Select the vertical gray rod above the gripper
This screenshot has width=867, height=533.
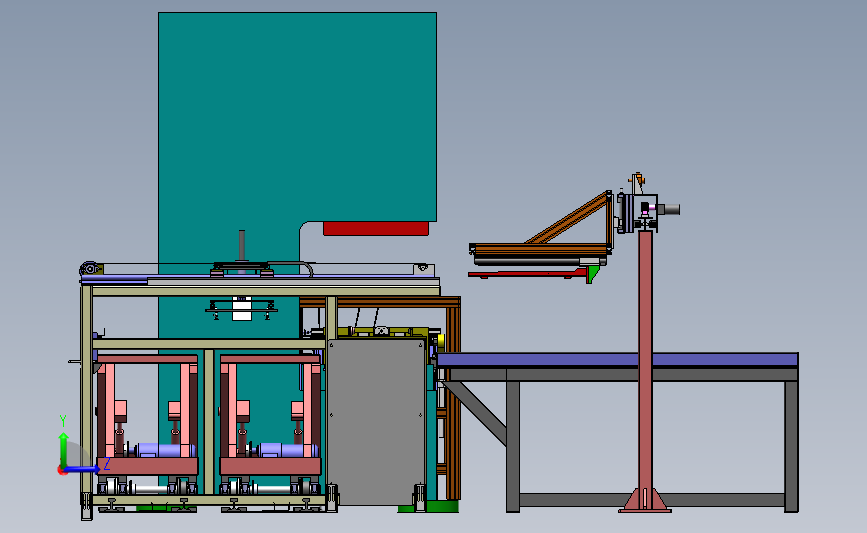(242, 246)
